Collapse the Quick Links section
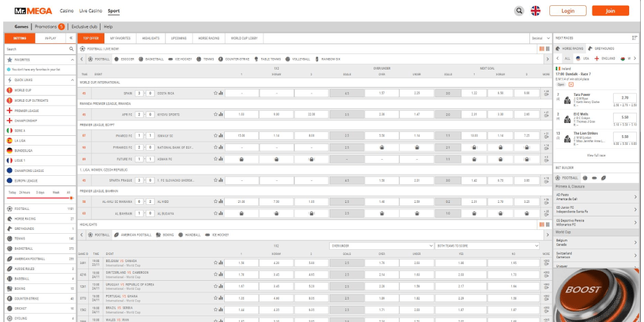 [71, 80]
